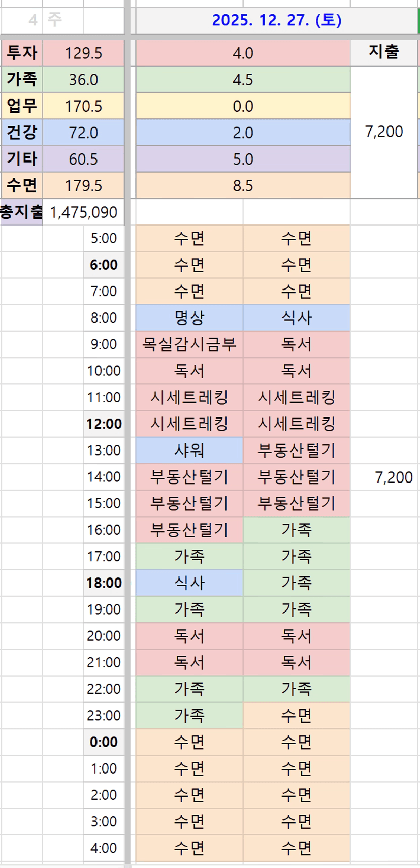Click the 가족 total cell showing 36.0
The height and width of the screenshot is (868, 420).
click(83, 80)
